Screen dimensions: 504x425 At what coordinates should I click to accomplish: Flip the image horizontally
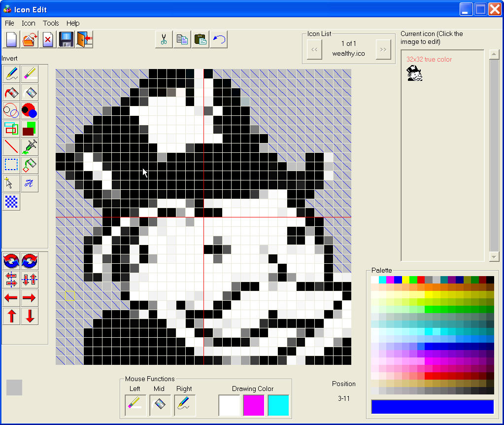click(x=11, y=279)
